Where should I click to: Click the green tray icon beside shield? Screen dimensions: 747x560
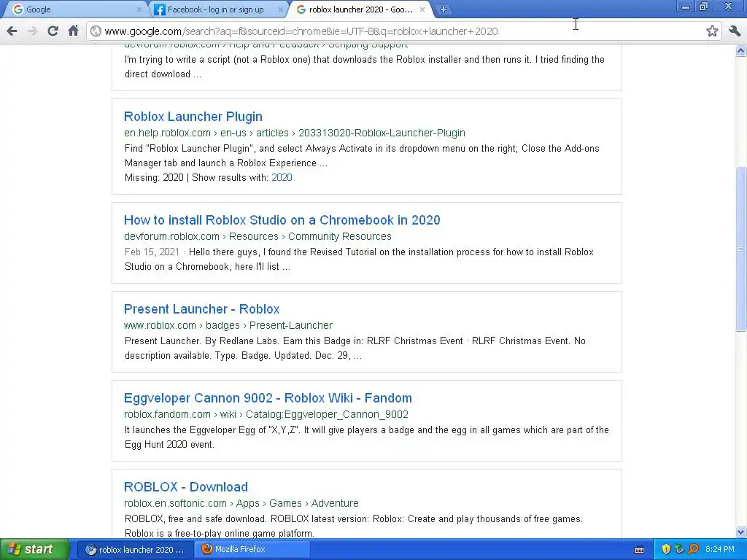pyautogui.click(x=679, y=550)
